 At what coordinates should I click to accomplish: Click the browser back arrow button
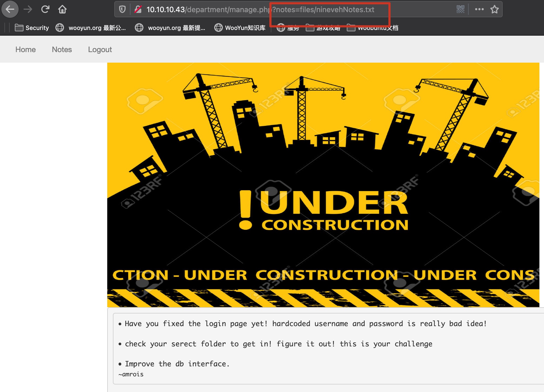[x=10, y=9]
